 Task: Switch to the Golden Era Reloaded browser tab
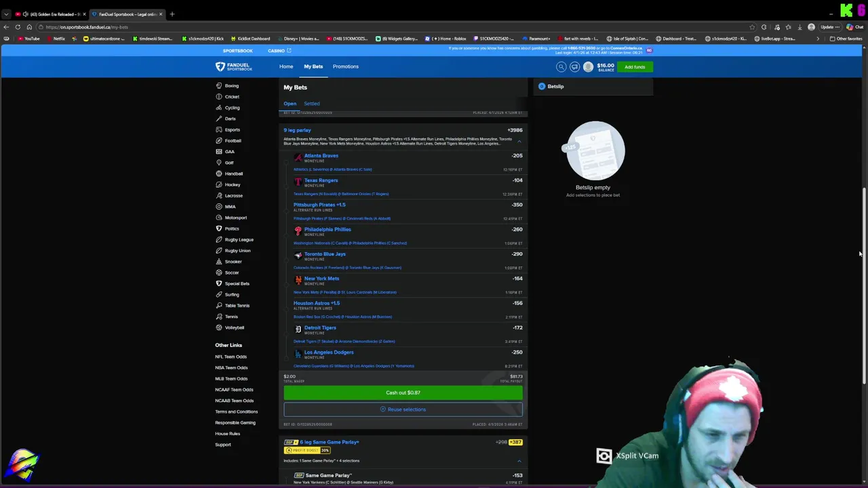tap(51, 14)
